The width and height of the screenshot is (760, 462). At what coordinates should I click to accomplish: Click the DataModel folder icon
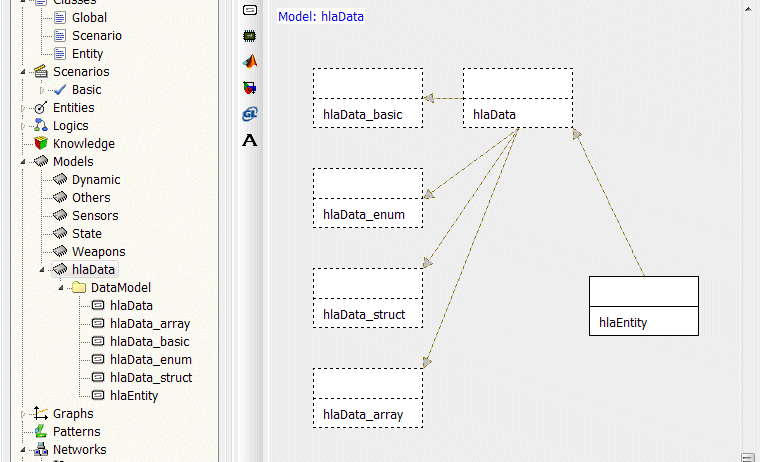[78, 288]
